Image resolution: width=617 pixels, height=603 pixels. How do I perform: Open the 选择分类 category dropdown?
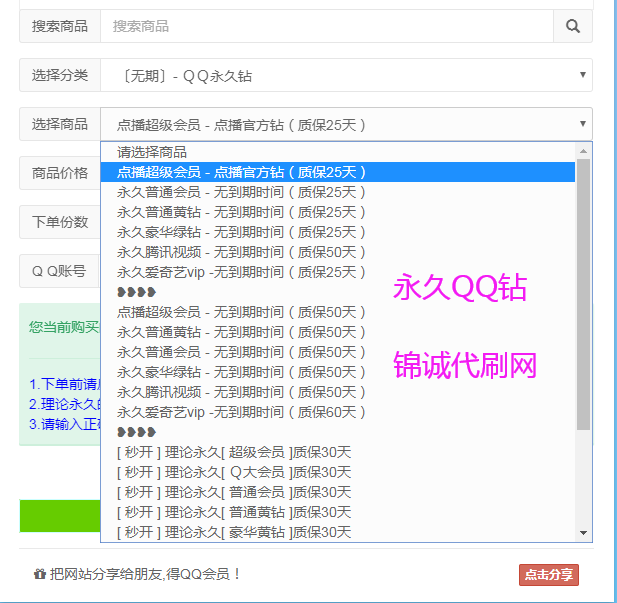coord(345,75)
